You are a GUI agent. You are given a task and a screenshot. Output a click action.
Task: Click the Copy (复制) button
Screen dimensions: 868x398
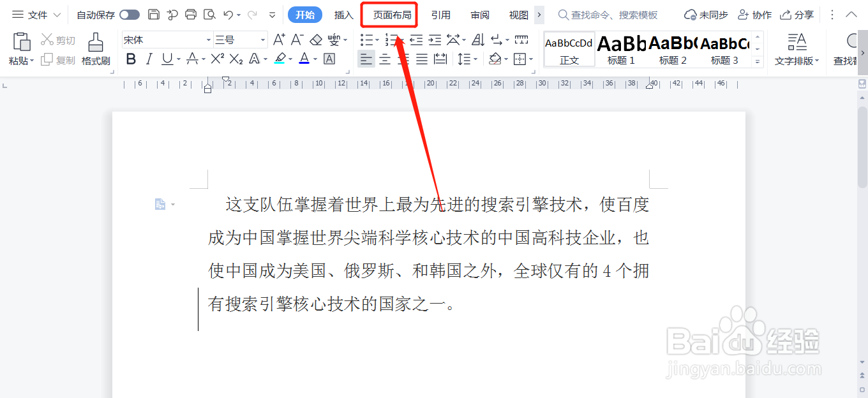point(58,60)
